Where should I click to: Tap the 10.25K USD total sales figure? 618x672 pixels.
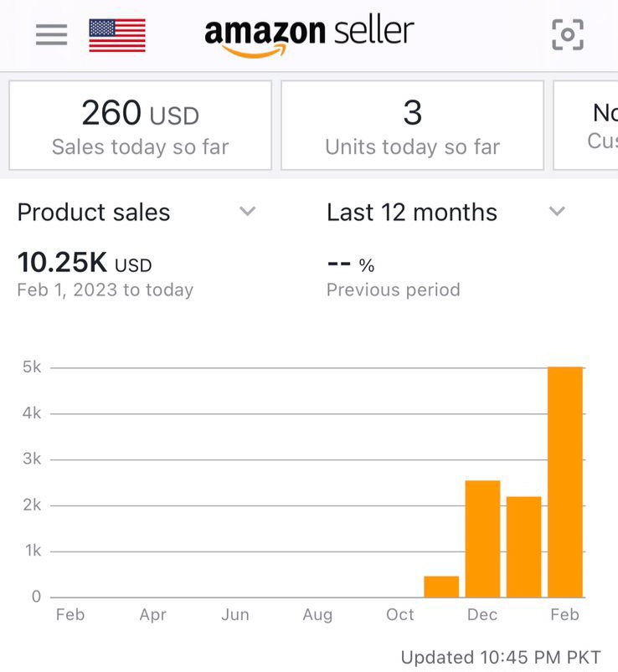[85, 263]
